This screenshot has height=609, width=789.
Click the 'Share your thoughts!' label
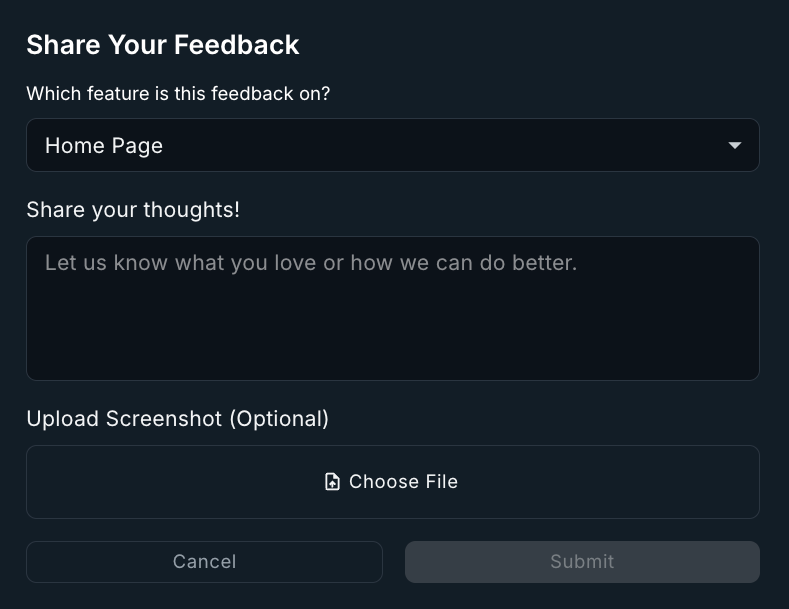(x=133, y=210)
